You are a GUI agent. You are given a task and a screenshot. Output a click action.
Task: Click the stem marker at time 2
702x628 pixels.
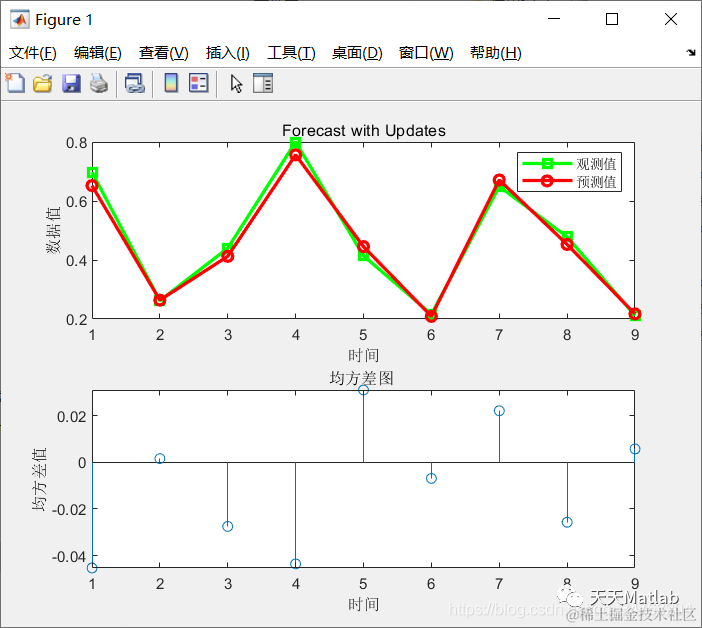160,458
